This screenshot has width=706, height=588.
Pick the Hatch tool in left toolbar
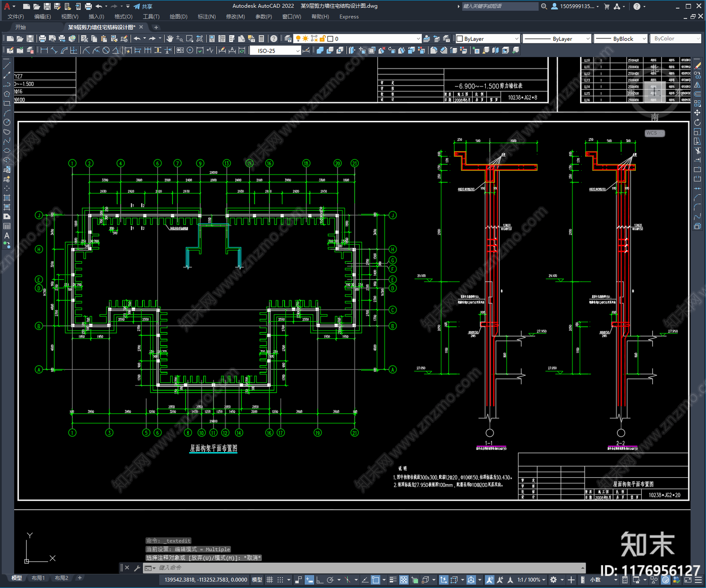pos(7,198)
